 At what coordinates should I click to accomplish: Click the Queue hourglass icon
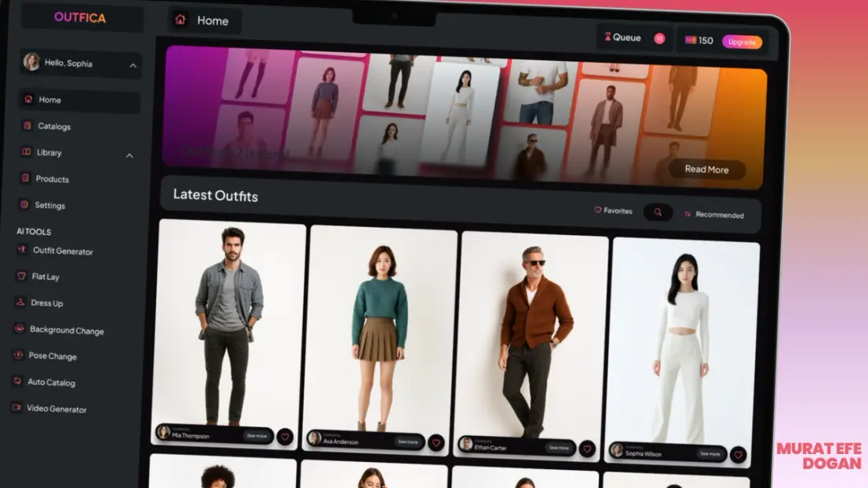click(x=608, y=36)
